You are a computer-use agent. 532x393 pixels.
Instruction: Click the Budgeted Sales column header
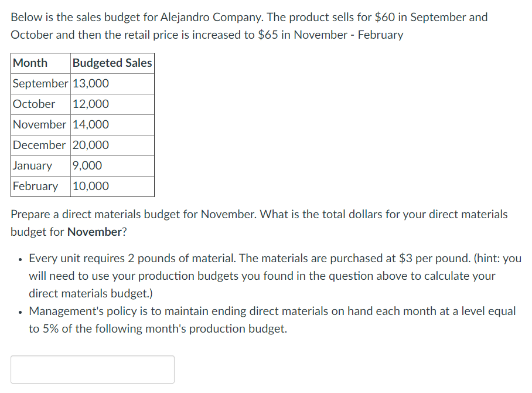(112, 63)
